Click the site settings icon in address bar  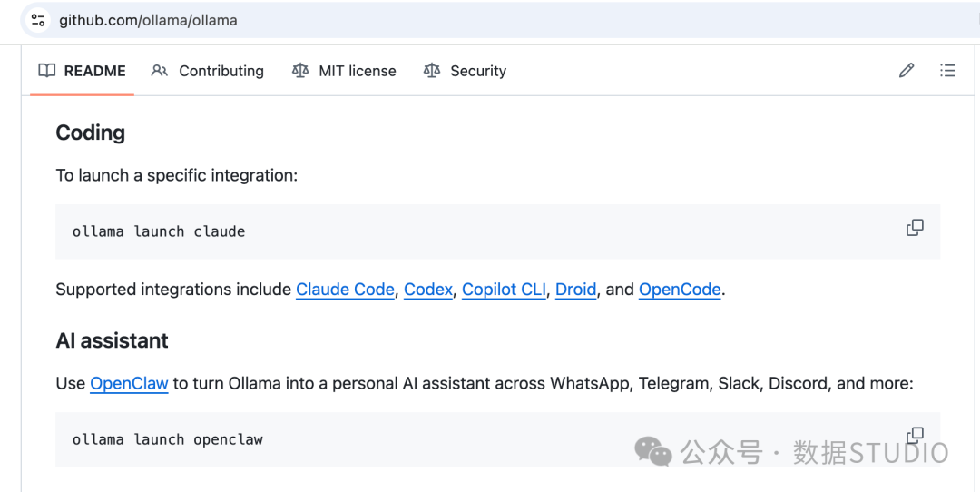pyautogui.click(x=38, y=20)
